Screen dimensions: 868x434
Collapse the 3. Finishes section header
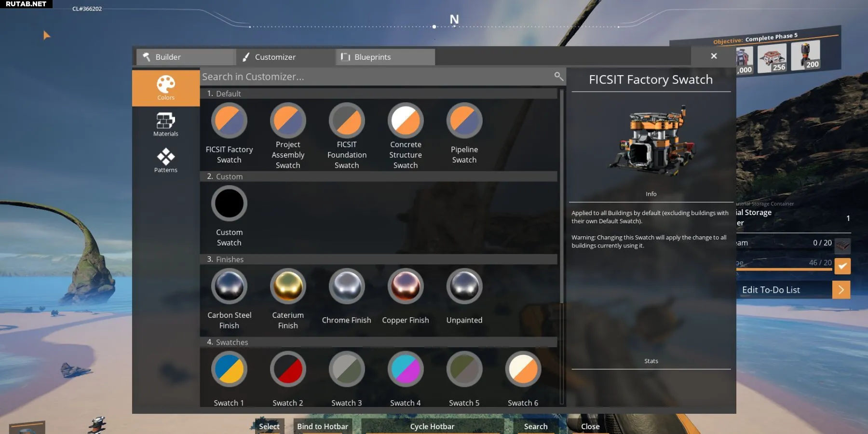click(379, 259)
